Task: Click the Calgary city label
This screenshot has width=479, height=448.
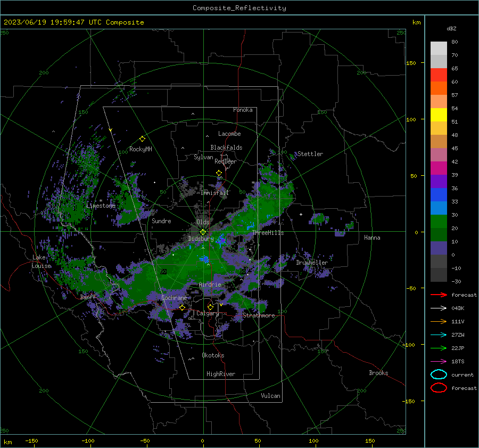Action: pyautogui.click(x=208, y=313)
